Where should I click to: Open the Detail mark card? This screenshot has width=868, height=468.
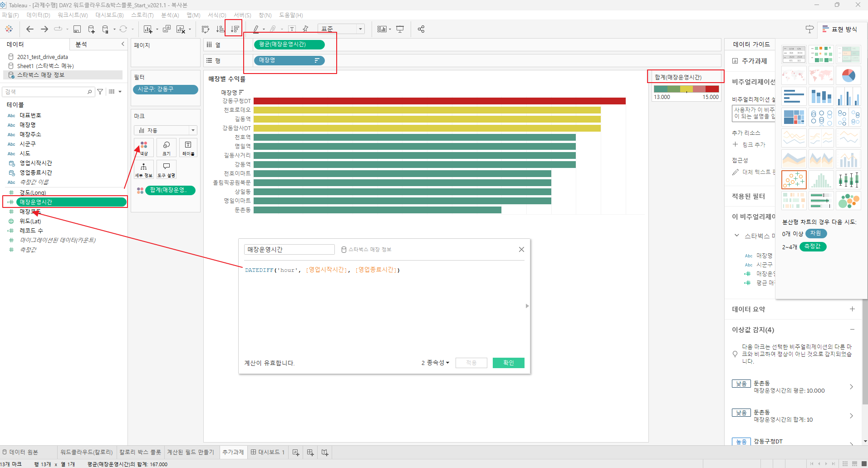tap(144, 169)
